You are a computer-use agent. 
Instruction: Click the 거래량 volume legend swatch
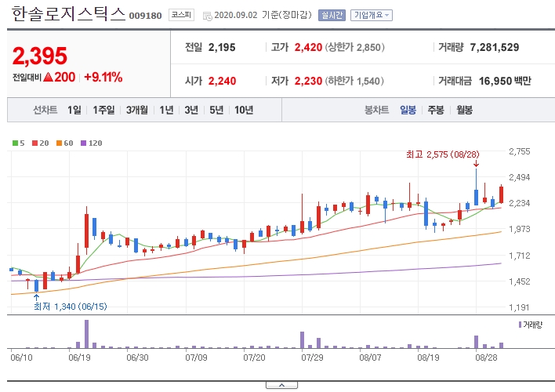[520, 325]
